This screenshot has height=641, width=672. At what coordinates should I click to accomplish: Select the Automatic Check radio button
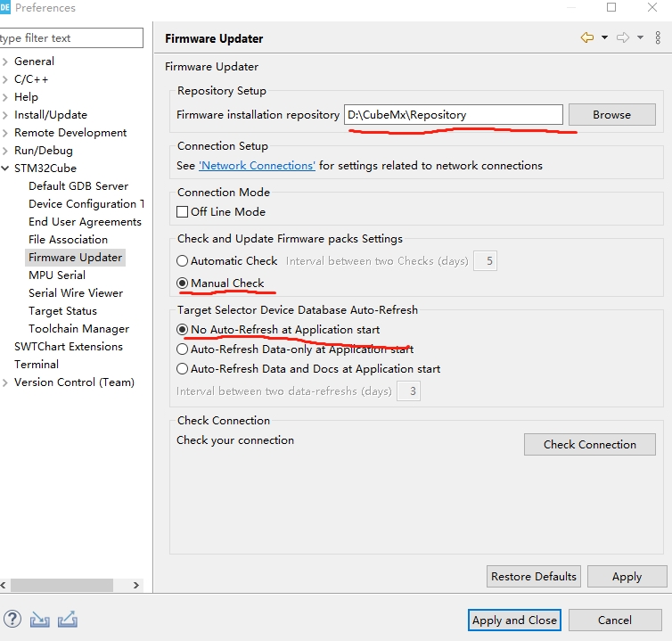183,261
